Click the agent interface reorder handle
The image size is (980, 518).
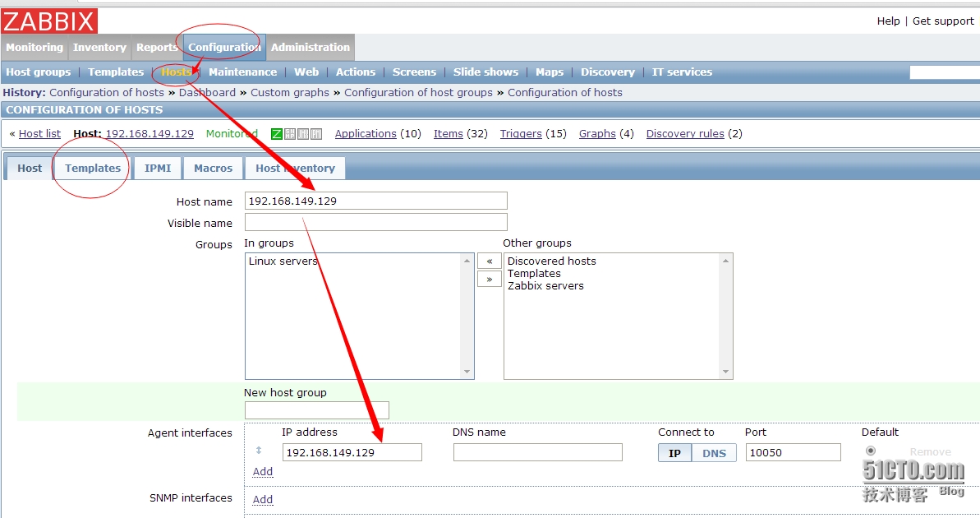point(259,451)
